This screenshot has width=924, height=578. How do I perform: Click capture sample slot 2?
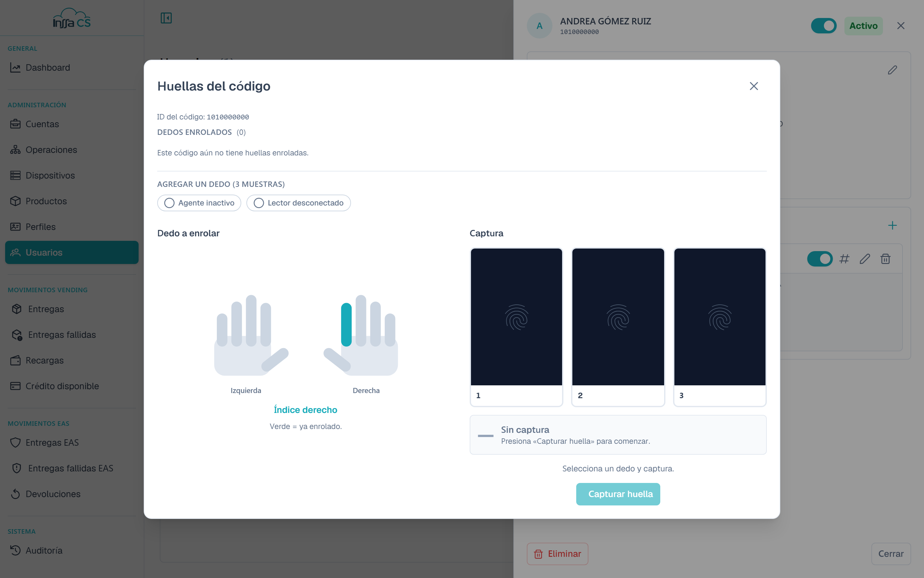click(x=618, y=327)
